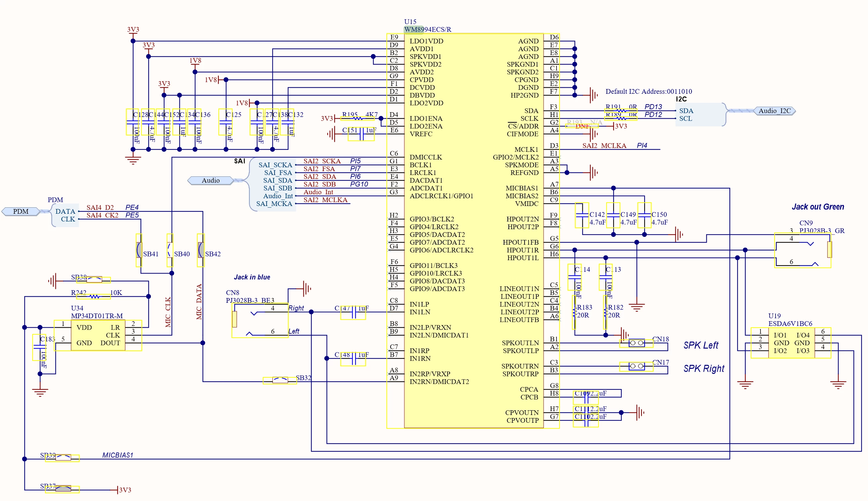Click the SPKMODE pin name on U15

click(x=522, y=165)
